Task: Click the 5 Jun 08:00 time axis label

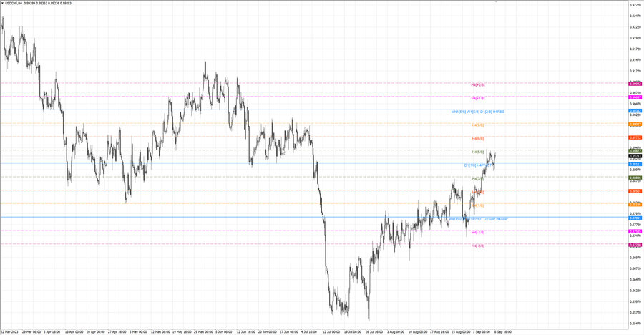Action: click(224, 331)
